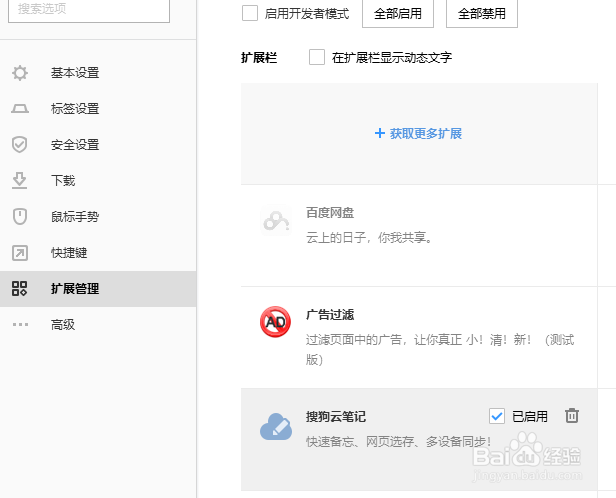Click the 标签设置 tab-shaped icon
The height and width of the screenshot is (498, 616).
point(20,108)
